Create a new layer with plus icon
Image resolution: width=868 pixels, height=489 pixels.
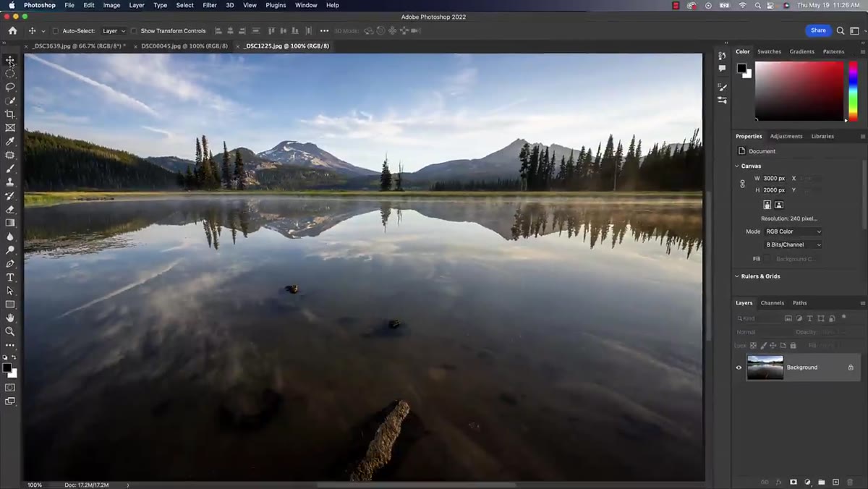835,482
